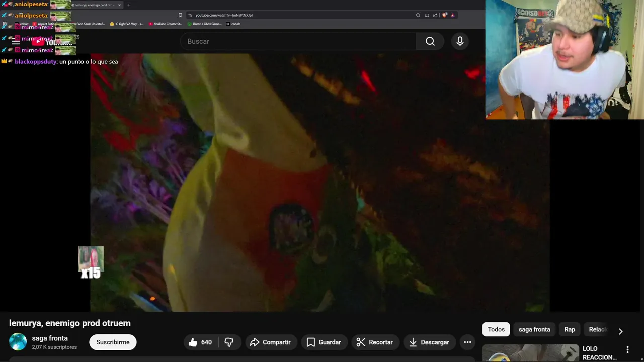Like the video with thumbs-up icon
The height and width of the screenshot is (362, 644).
[x=200, y=342]
